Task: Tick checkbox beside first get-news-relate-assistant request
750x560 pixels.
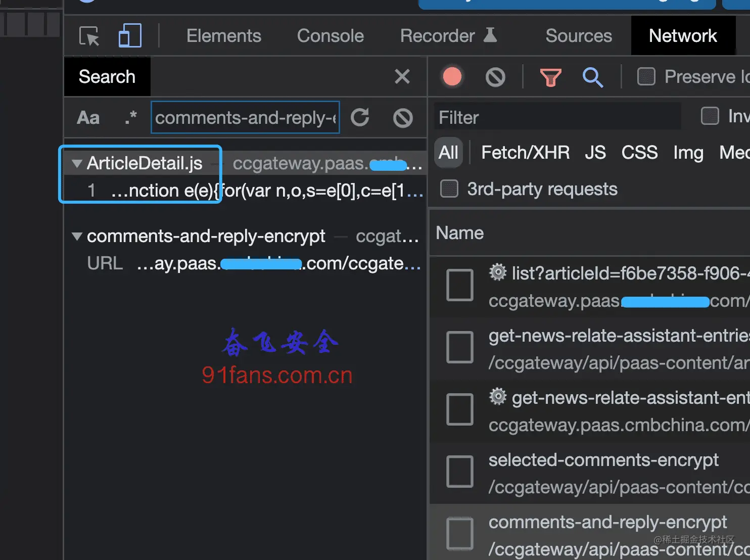Action: click(x=460, y=348)
